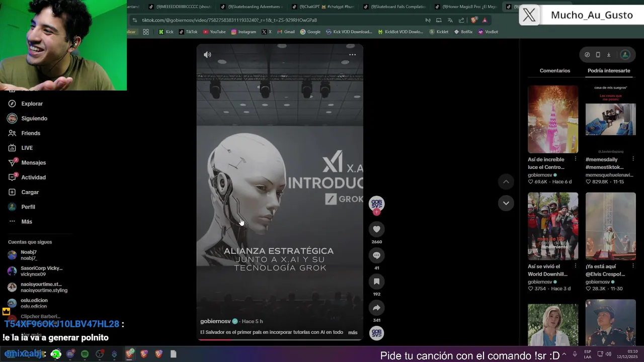Expand video caption with 'más'
The width and height of the screenshot is (644, 362).
(353, 332)
